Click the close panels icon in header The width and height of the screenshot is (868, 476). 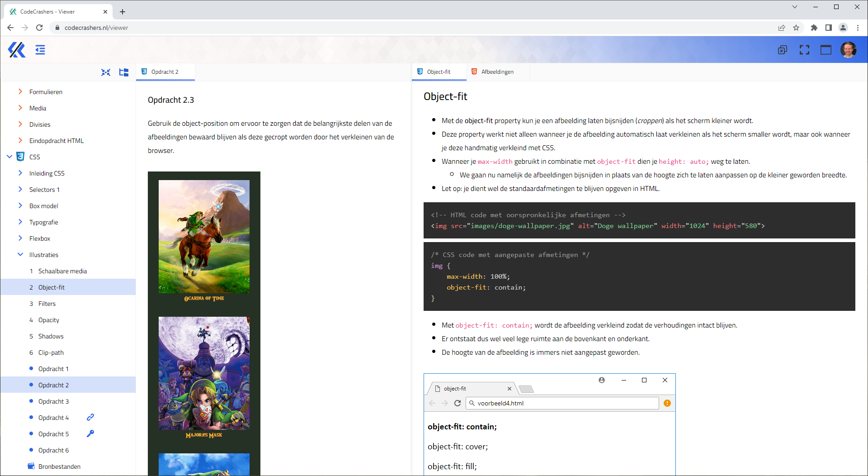(x=782, y=50)
